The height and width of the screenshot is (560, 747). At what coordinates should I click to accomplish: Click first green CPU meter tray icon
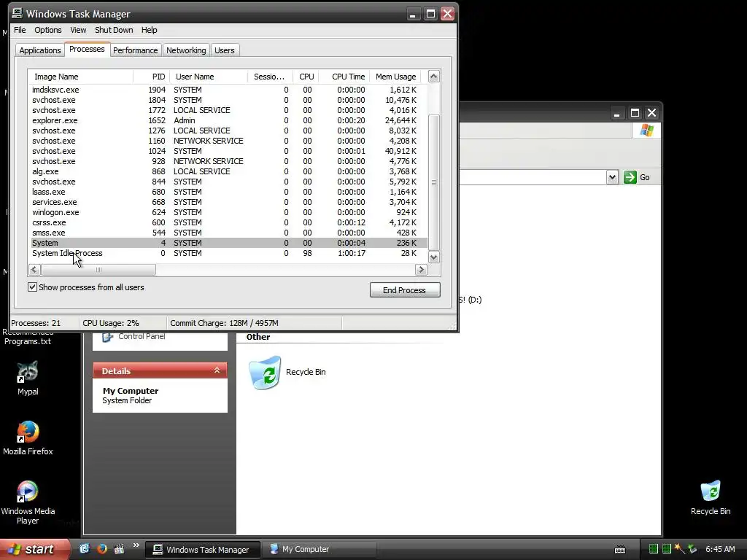click(x=654, y=549)
